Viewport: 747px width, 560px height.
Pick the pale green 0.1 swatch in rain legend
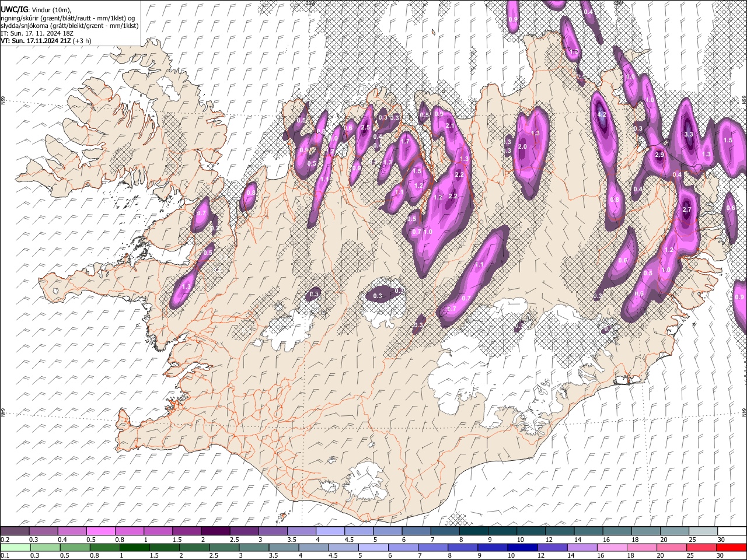click(x=15, y=547)
